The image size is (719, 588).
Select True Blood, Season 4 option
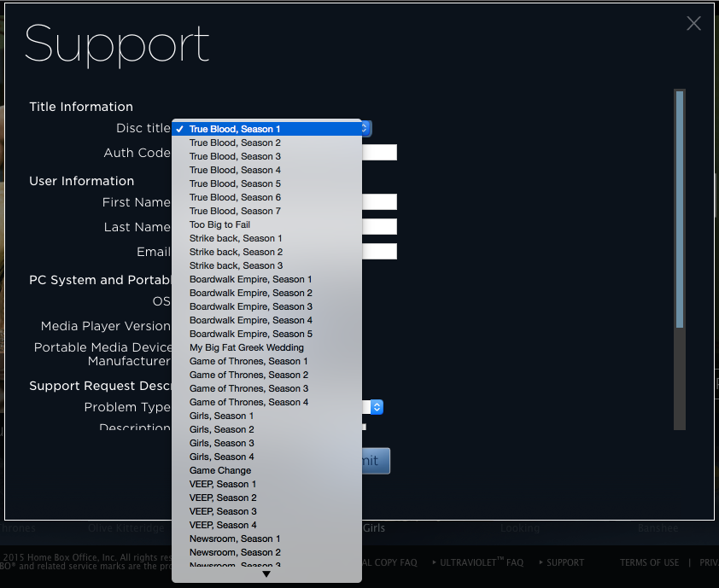pyautogui.click(x=267, y=170)
